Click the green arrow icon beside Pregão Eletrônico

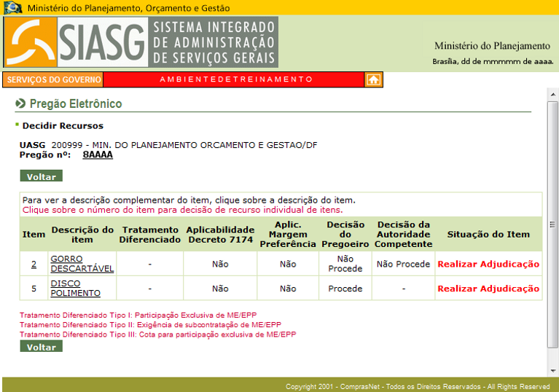(20, 103)
